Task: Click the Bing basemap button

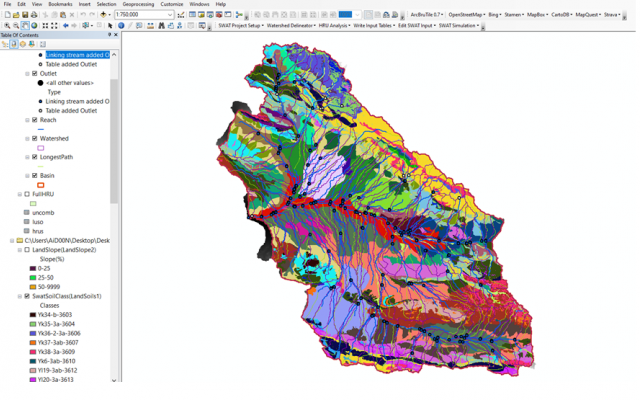Action: tap(495, 15)
